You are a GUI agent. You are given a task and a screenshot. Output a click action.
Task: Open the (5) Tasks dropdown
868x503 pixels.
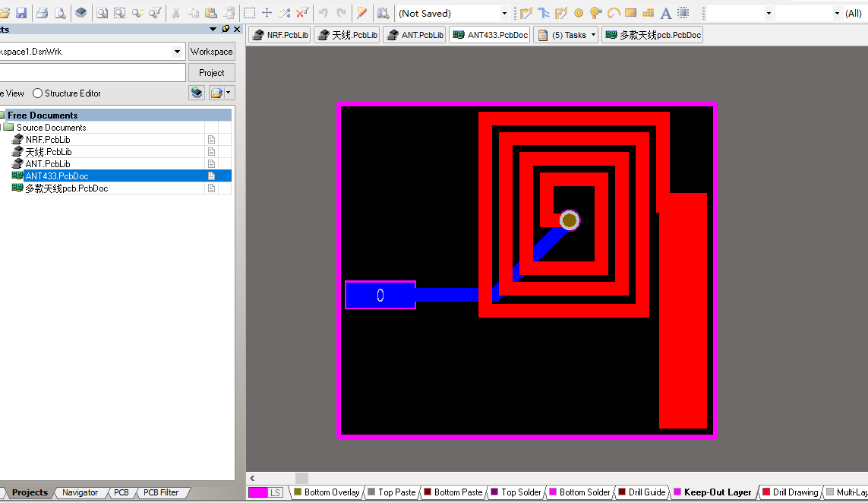593,35
